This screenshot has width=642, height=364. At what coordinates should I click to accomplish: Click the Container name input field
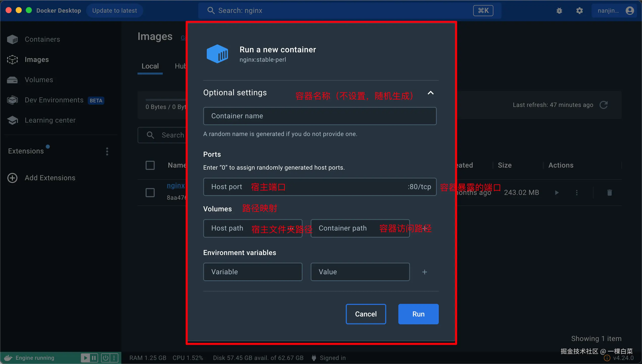pyautogui.click(x=320, y=116)
